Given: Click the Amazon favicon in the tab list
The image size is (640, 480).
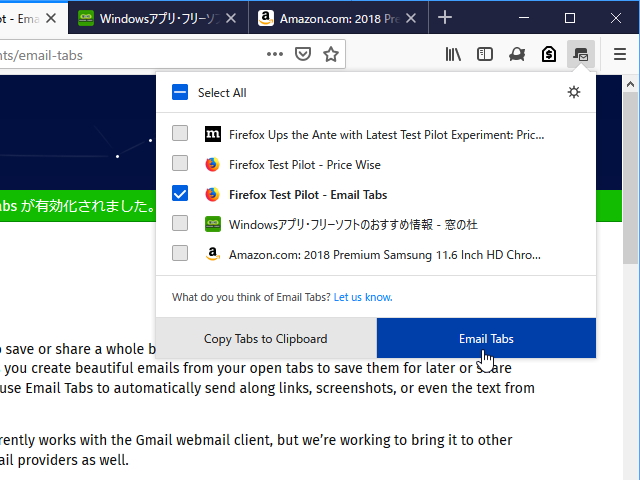Looking at the screenshot, I should pos(212,254).
